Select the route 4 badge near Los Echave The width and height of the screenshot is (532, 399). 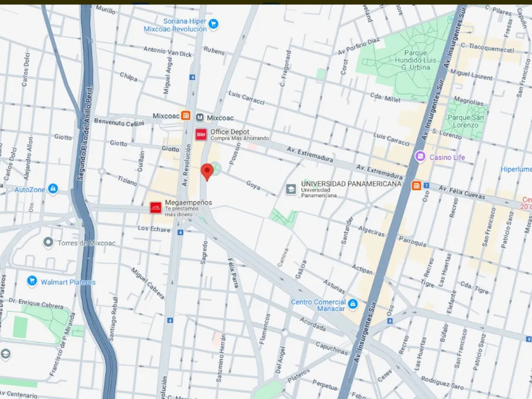point(180,232)
